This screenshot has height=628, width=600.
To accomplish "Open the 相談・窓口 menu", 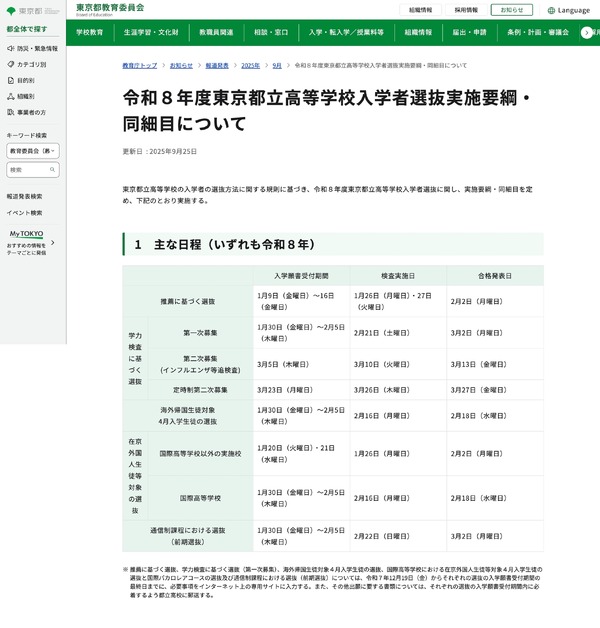I will click(x=271, y=32).
